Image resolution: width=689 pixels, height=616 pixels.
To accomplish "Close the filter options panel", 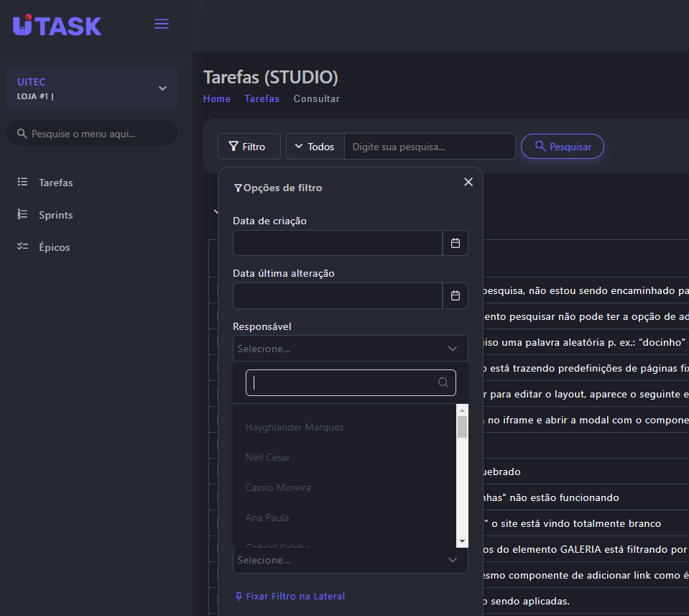I will 468,182.
